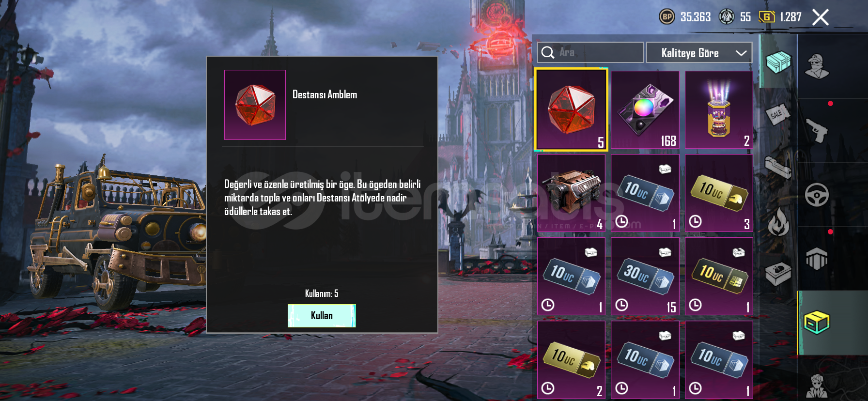Click the Kullan button
This screenshot has width=868, height=401.
(322, 316)
